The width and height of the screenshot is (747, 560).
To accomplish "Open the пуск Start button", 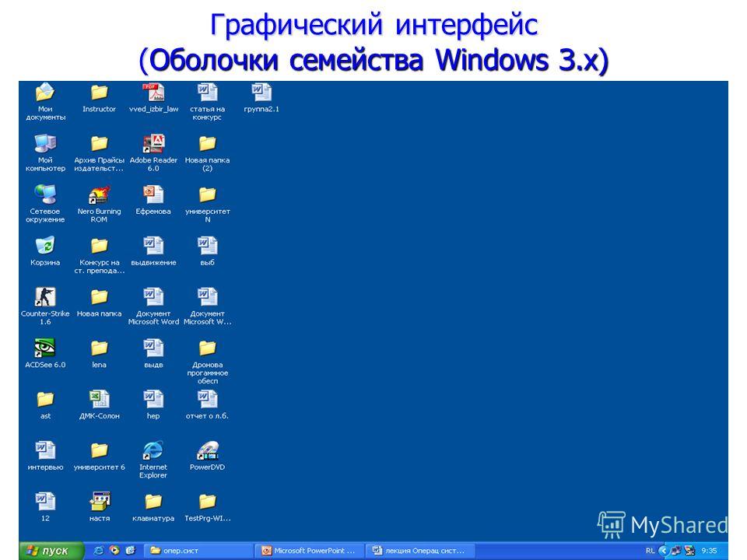I will [51, 551].
